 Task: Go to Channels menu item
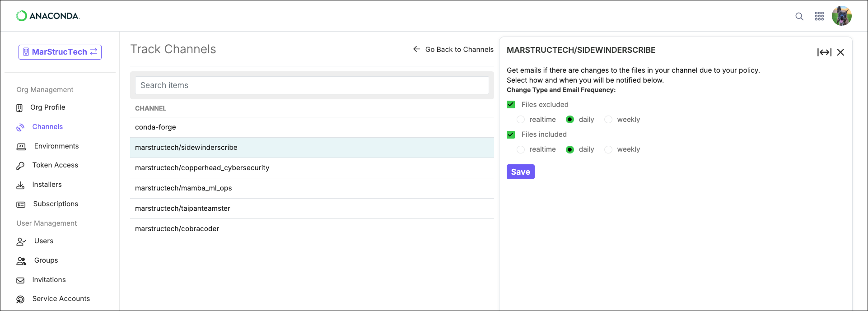47,127
